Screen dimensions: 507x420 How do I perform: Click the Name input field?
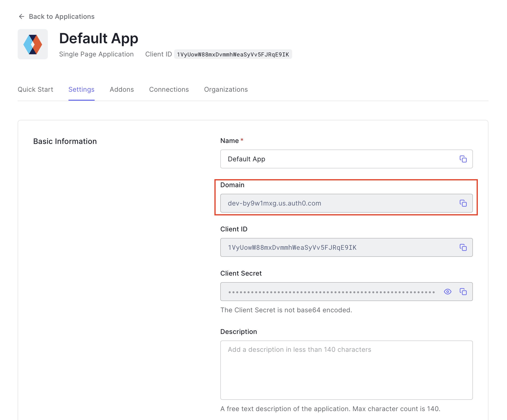[x=338, y=159]
